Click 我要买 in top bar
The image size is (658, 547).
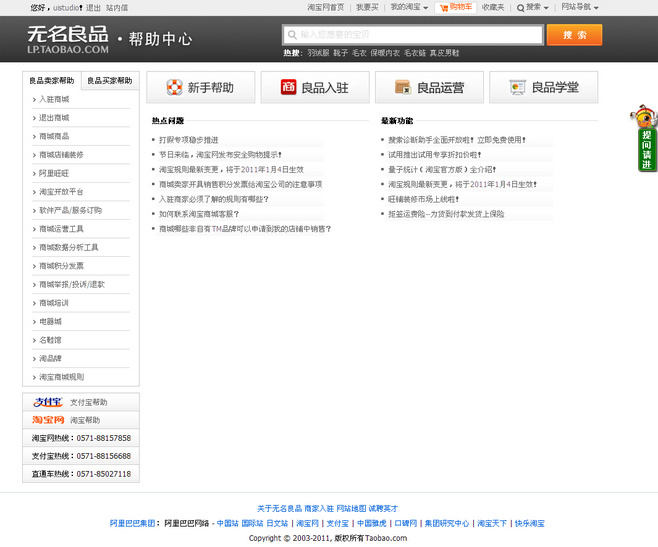367,7
